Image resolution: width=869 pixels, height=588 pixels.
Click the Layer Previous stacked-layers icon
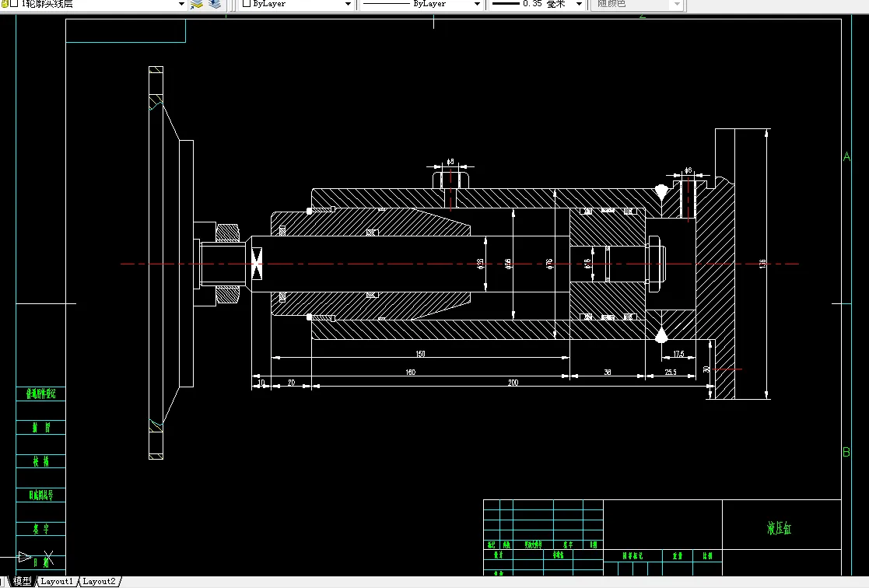(215, 5)
